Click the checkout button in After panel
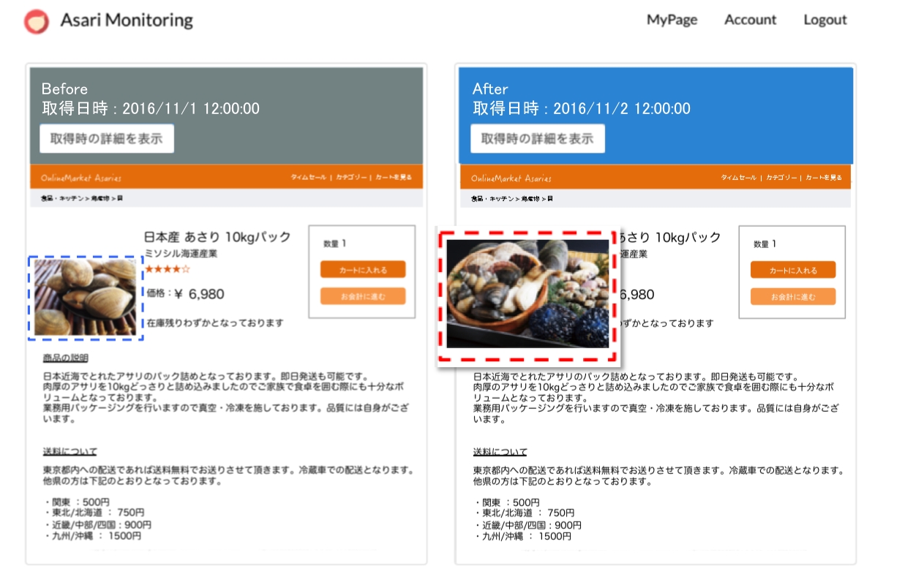Image resolution: width=916 pixels, height=588 pixels. tap(793, 296)
